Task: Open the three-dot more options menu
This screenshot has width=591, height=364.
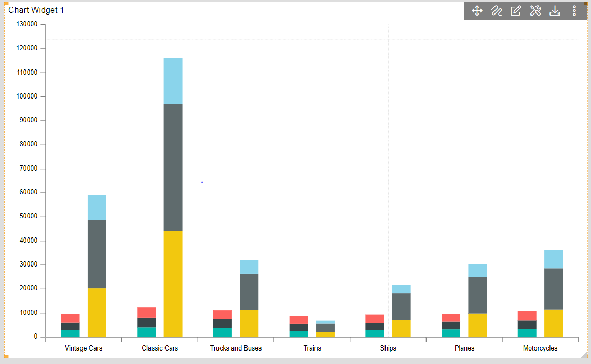Action: (574, 10)
